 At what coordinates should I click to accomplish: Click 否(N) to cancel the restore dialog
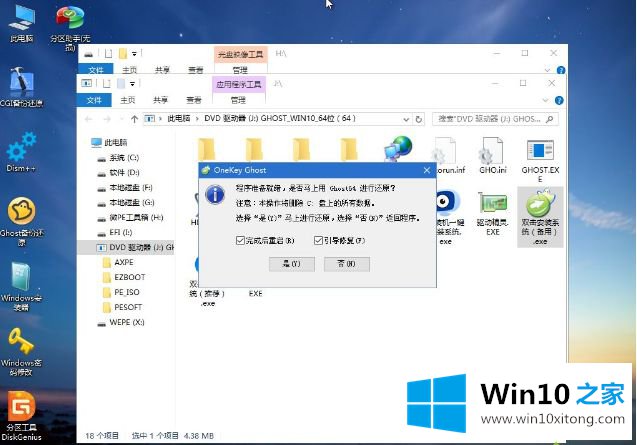click(x=346, y=264)
